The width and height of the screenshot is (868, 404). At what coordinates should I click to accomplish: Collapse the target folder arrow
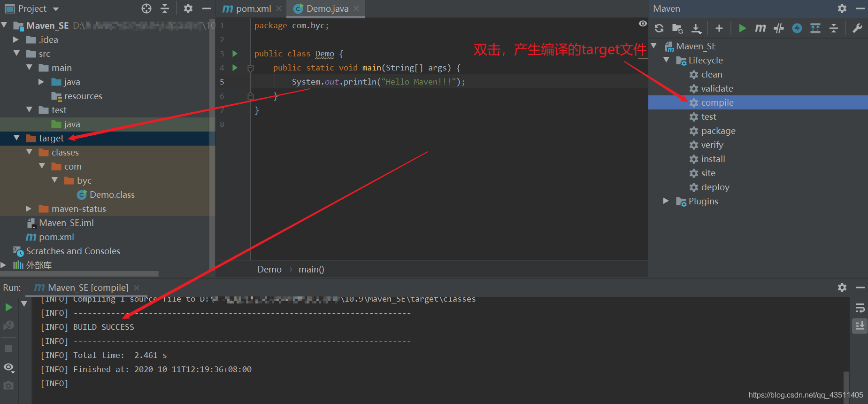click(x=16, y=138)
